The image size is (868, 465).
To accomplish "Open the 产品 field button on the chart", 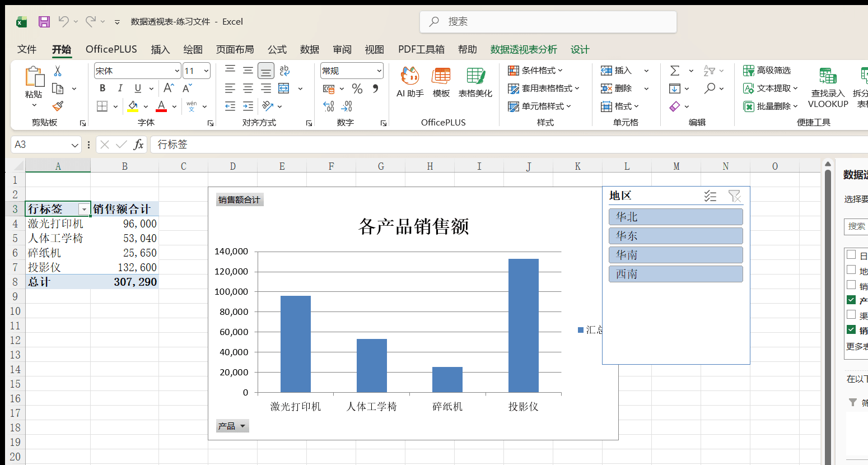I will click(232, 426).
